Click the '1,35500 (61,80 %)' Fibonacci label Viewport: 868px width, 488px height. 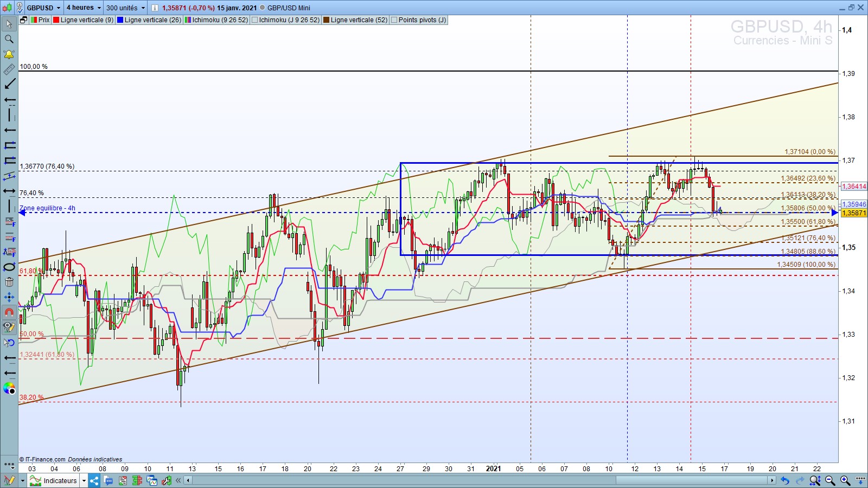[808, 222]
